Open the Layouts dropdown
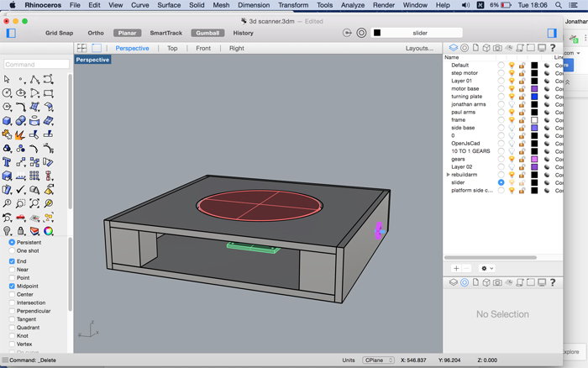 click(x=419, y=48)
